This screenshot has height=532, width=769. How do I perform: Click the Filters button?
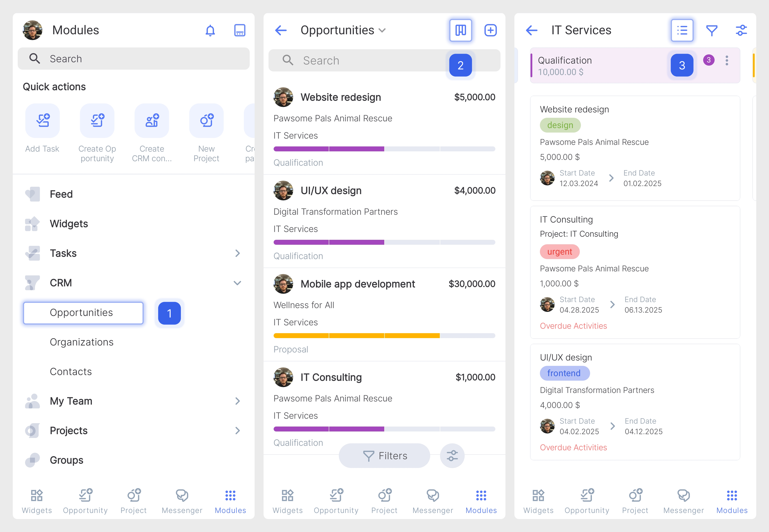(x=384, y=456)
